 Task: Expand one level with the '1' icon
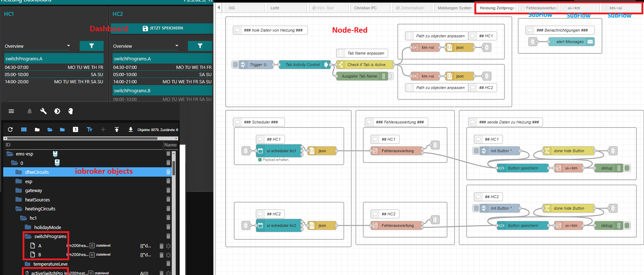click(76, 130)
